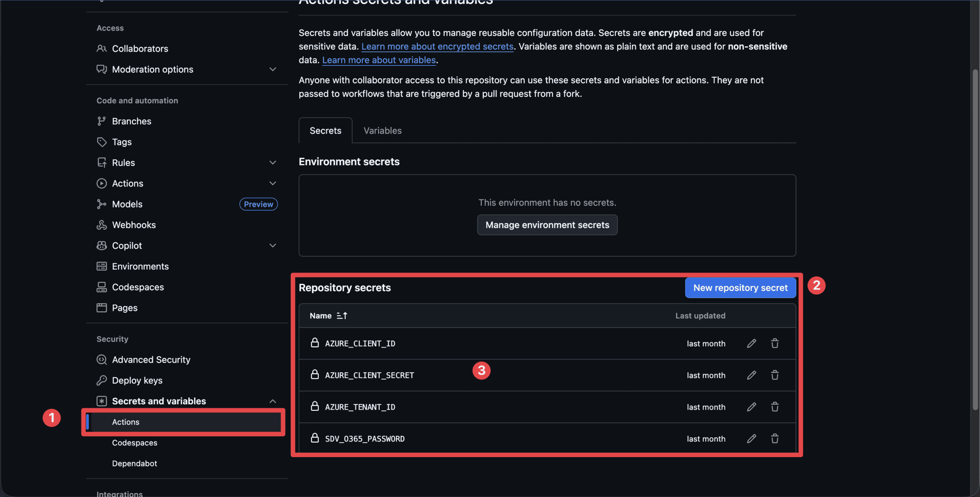Select the Secrets tab
Image resolution: width=980 pixels, height=497 pixels.
[325, 131]
